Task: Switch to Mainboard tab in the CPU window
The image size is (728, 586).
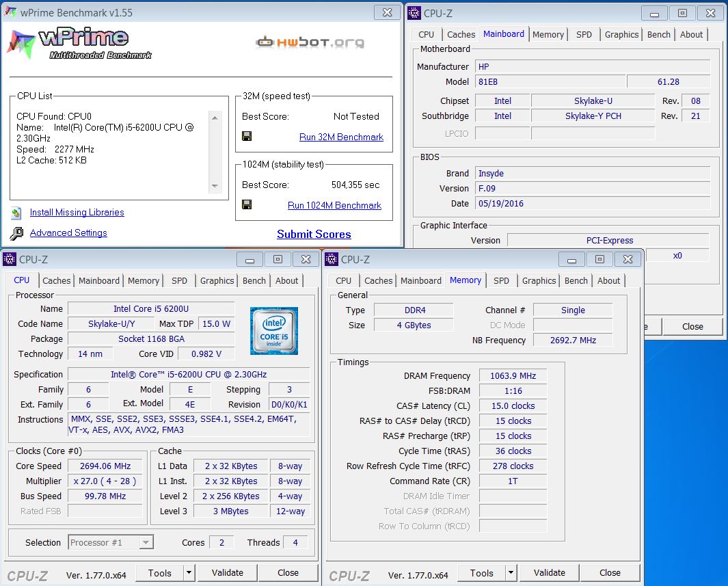Action: click(99, 280)
